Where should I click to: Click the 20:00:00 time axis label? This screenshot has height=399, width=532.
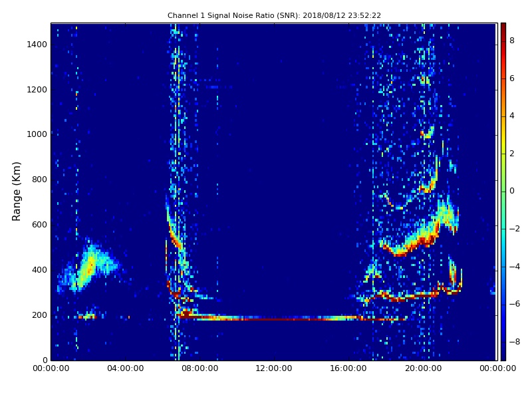click(423, 368)
